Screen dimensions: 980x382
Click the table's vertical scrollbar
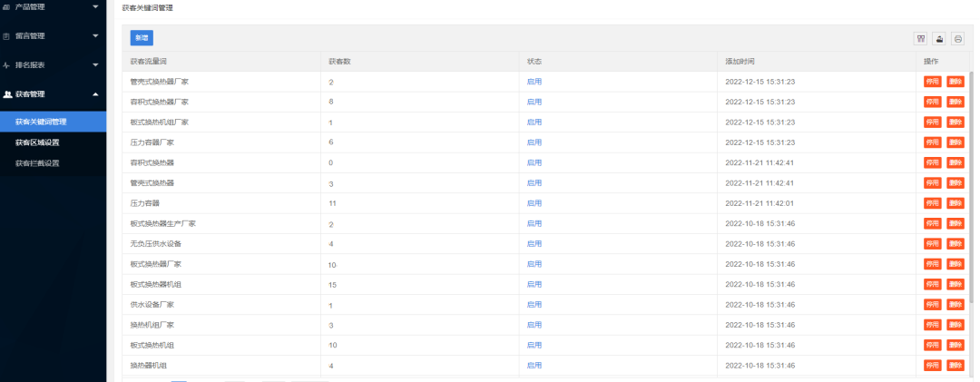tap(970, 181)
